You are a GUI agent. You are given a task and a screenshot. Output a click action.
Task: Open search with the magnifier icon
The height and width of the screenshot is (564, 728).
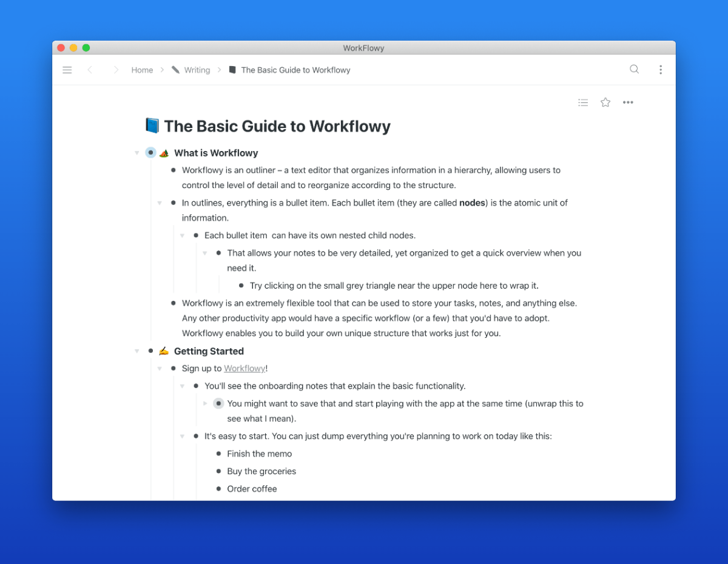634,69
